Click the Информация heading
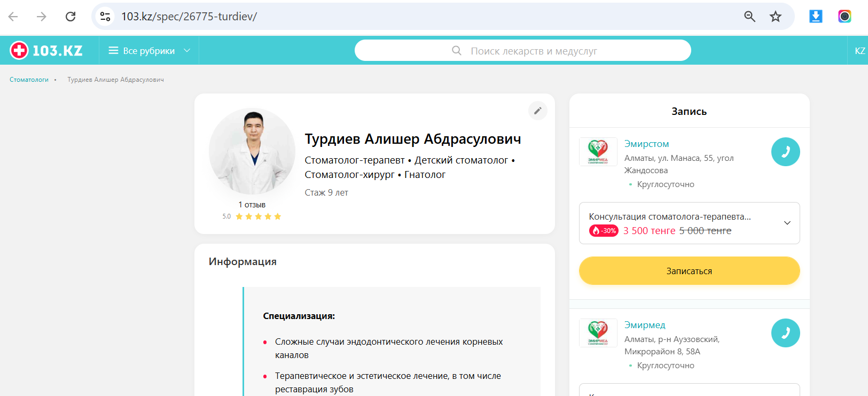The image size is (868, 396). (243, 261)
